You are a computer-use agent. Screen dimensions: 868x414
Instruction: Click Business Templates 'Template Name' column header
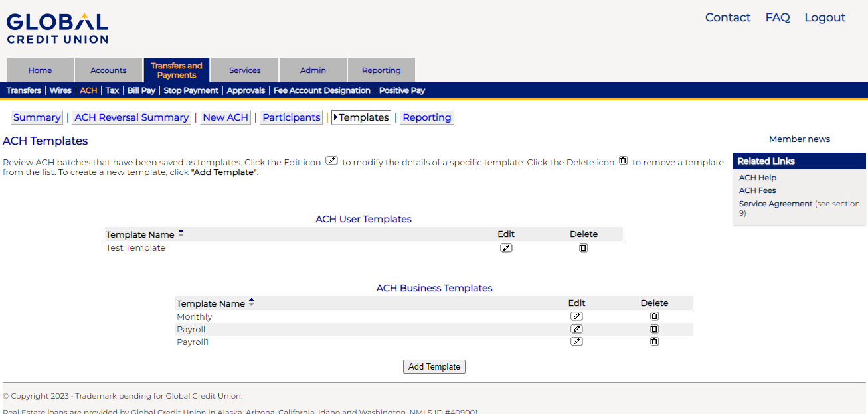click(211, 303)
